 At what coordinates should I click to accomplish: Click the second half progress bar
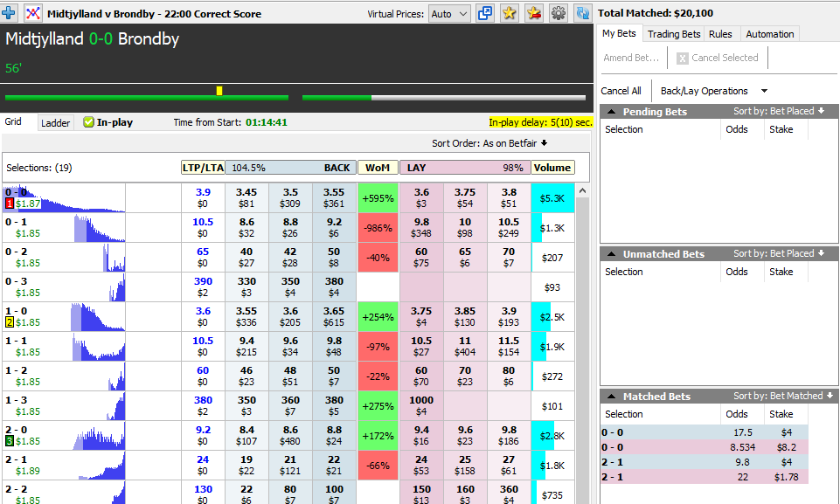443,98
